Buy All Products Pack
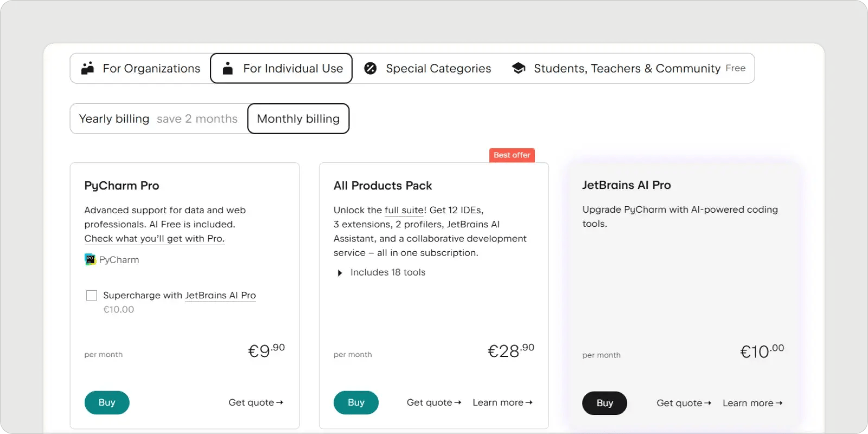The height and width of the screenshot is (434, 868). click(x=356, y=403)
